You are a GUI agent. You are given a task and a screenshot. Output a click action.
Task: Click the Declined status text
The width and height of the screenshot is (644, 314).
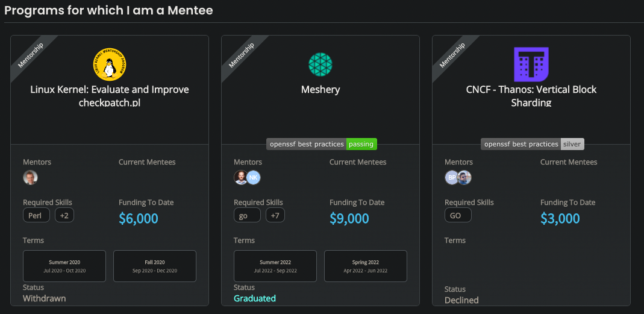coord(461,300)
